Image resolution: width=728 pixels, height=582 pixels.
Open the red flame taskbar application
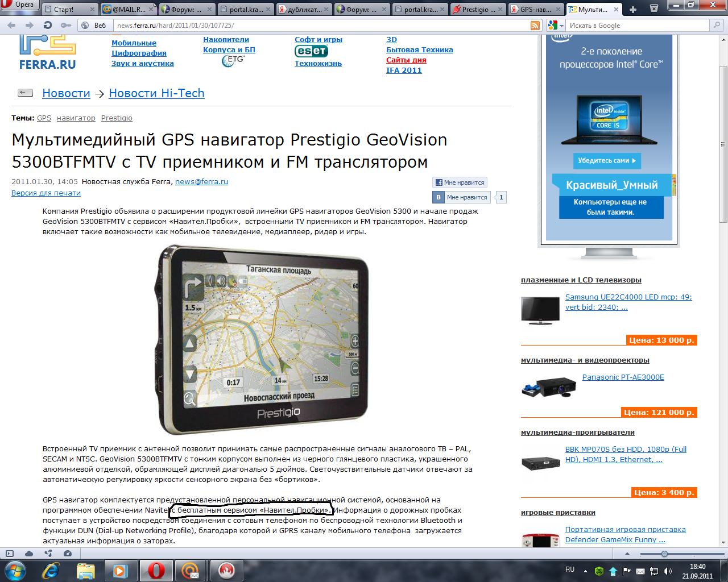(226, 570)
